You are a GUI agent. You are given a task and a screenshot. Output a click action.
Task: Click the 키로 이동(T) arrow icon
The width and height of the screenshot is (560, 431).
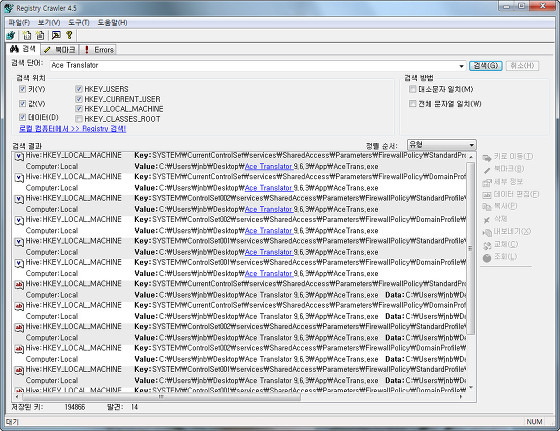487,158
